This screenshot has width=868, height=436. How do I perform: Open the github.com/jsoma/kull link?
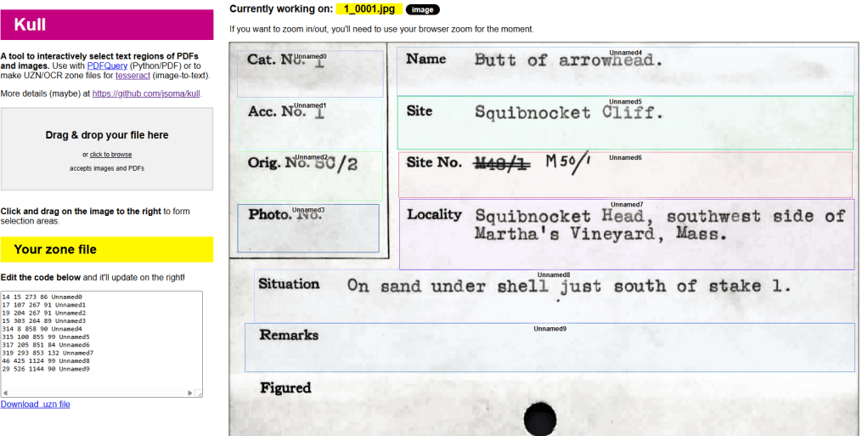(x=146, y=93)
